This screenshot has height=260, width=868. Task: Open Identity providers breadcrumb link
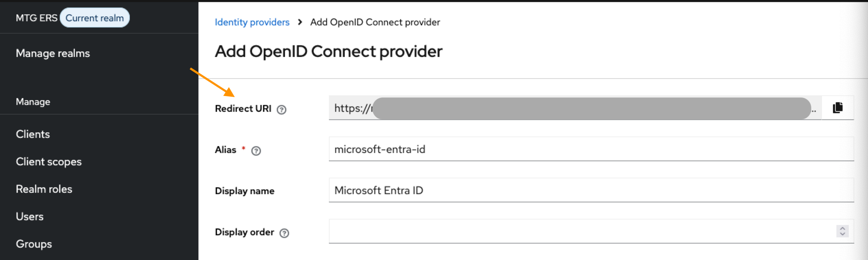pyautogui.click(x=252, y=22)
